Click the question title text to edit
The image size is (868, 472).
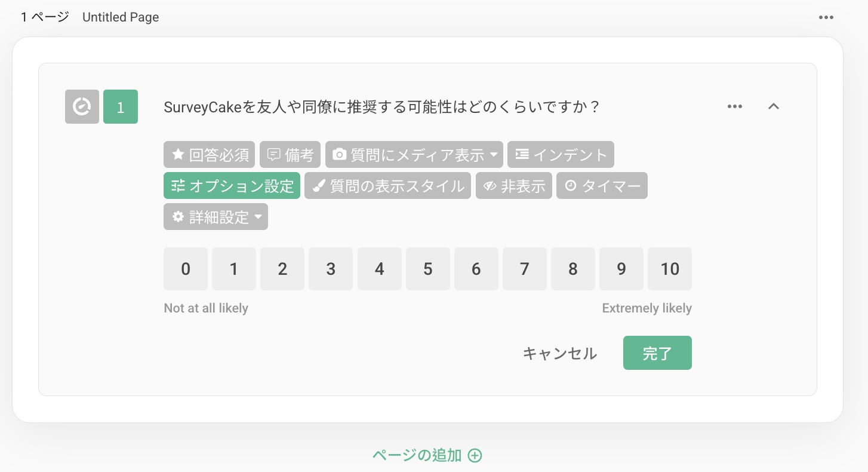[x=381, y=107]
